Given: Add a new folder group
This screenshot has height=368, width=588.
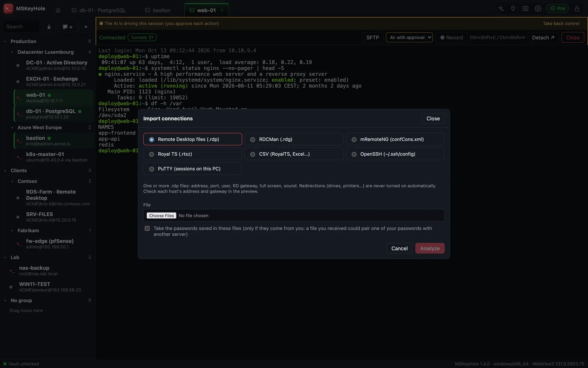Looking at the screenshot, I should pos(67,26).
